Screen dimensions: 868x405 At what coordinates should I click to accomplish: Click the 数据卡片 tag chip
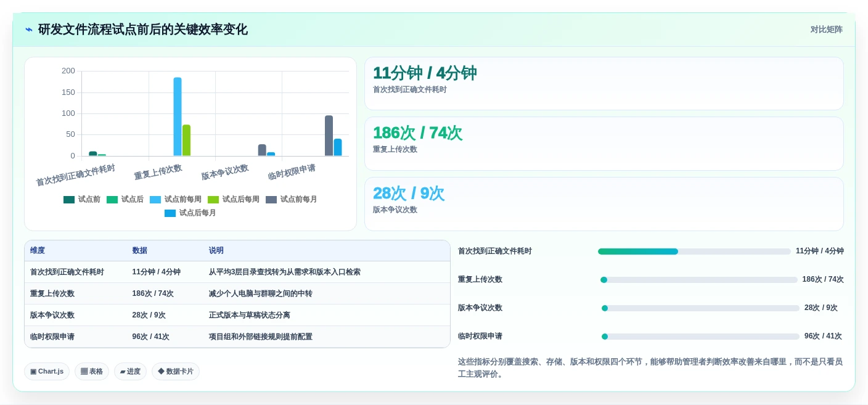click(x=176, y=371)
